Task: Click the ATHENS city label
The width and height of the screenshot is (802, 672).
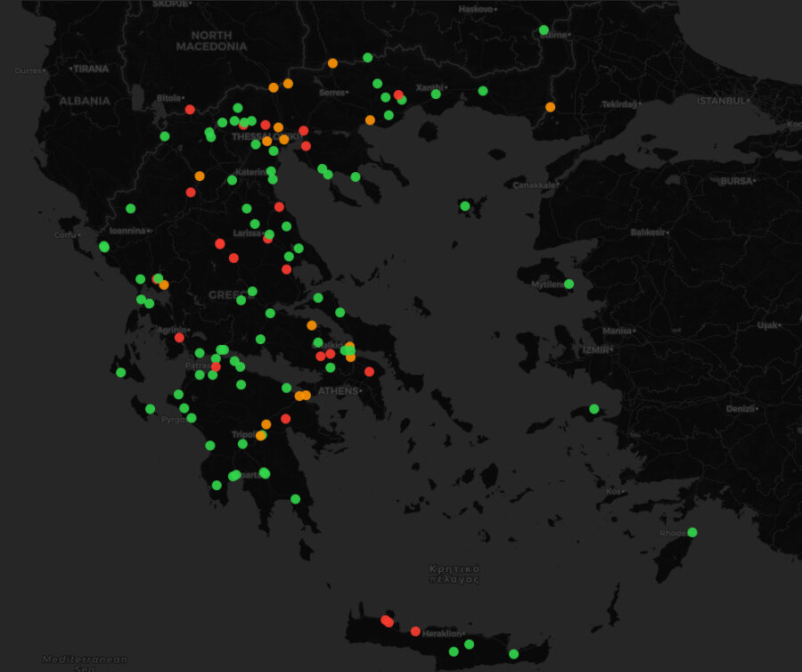Action: [x=338, y=391]
